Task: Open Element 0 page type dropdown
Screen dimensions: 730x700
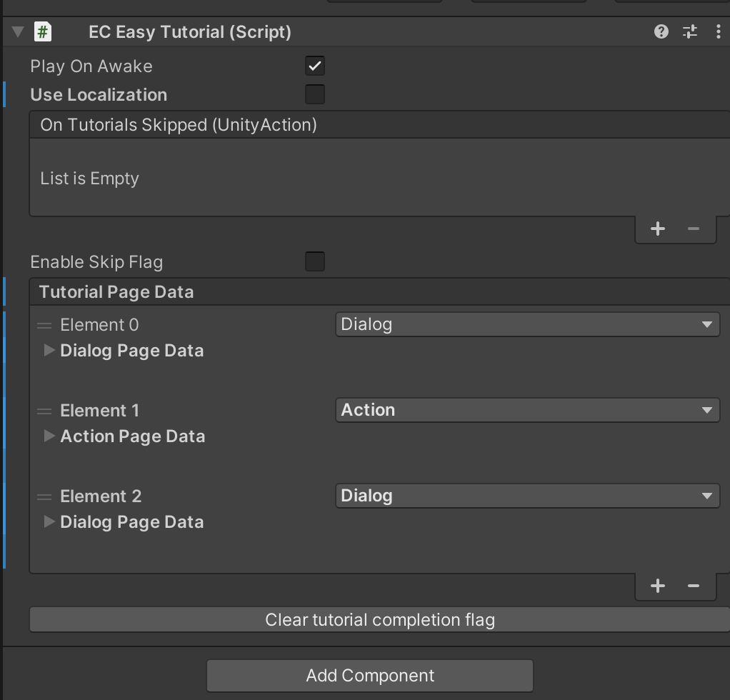Action: pos(527,324)
